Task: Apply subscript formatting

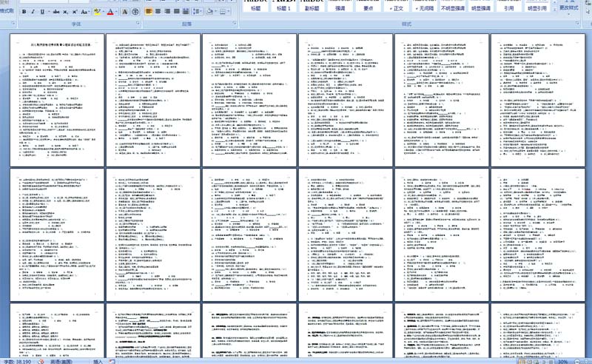Action: click(66, 12)
